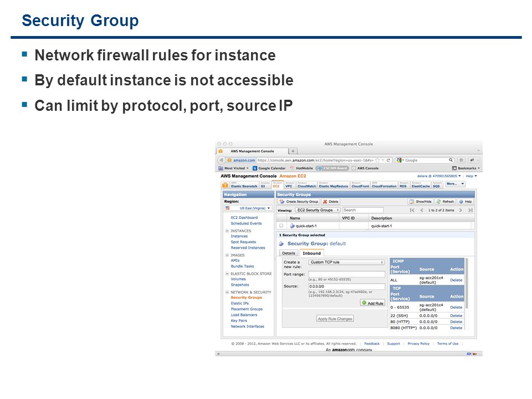Screen dimensions: 532x399
Task: Click the Source 0.0.0.0/0 input field
Action: 346,287
